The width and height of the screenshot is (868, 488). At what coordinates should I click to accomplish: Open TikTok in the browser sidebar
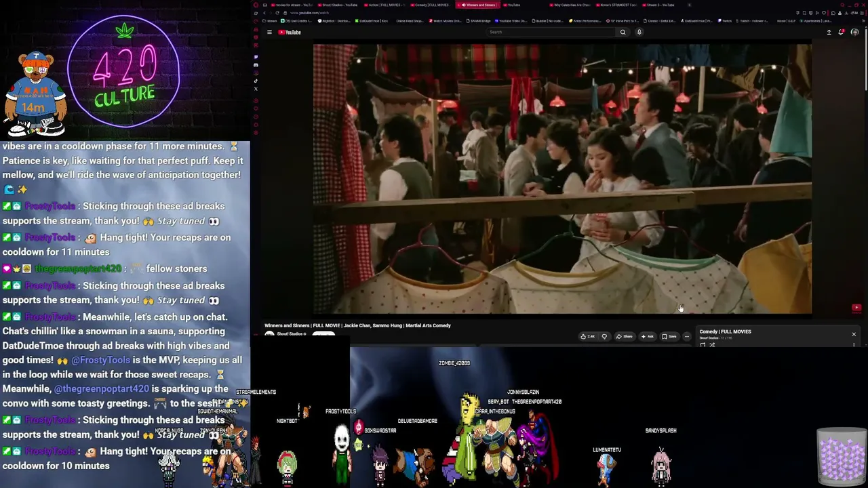coord(256,81)
